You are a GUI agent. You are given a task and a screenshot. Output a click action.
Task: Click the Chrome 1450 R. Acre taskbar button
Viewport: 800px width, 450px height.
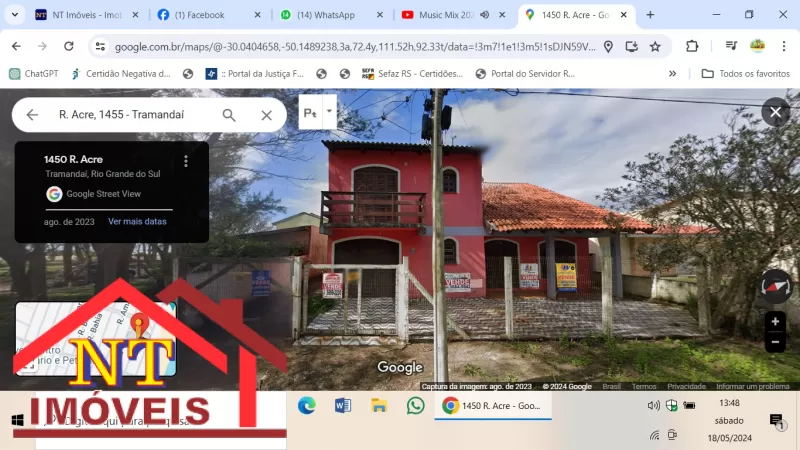point(493,406)
